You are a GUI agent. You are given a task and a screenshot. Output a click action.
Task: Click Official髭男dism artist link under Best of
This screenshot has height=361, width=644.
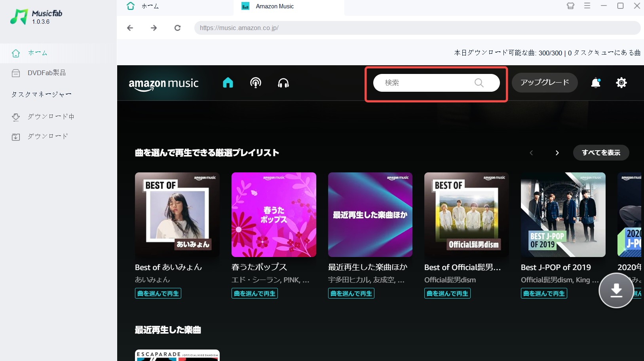click(450, 280)
